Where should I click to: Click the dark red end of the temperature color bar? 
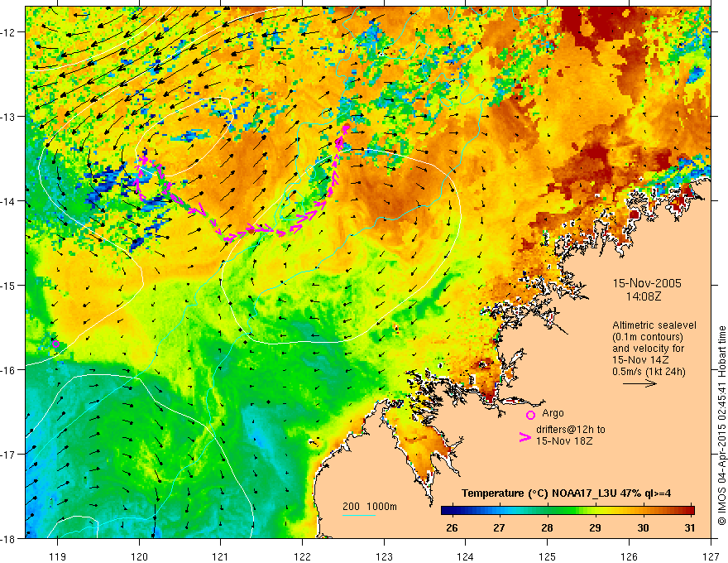coord(689,511)
